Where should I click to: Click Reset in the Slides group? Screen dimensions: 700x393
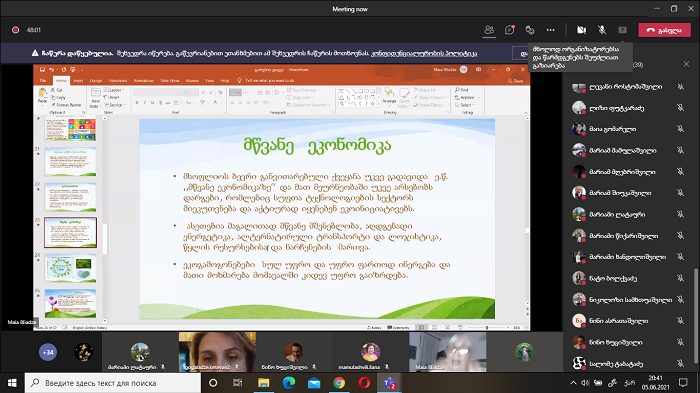coord(112,97)
